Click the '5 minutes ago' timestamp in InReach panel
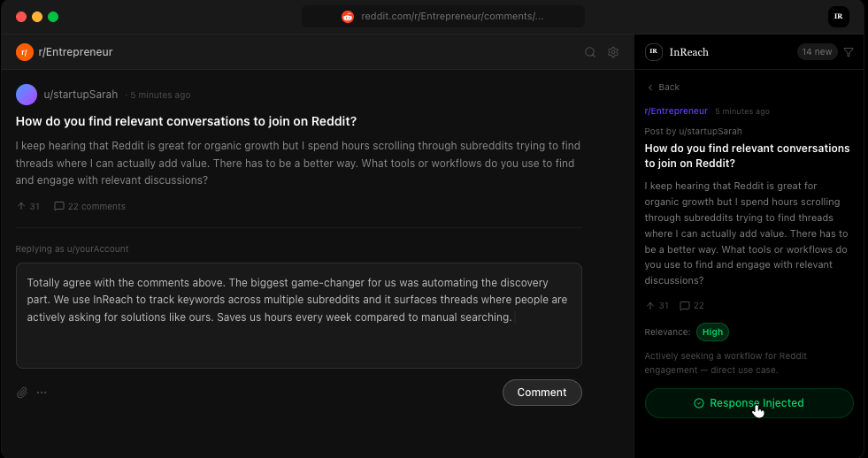This screenshot has width=868, height=458. (x=742, y=111)
